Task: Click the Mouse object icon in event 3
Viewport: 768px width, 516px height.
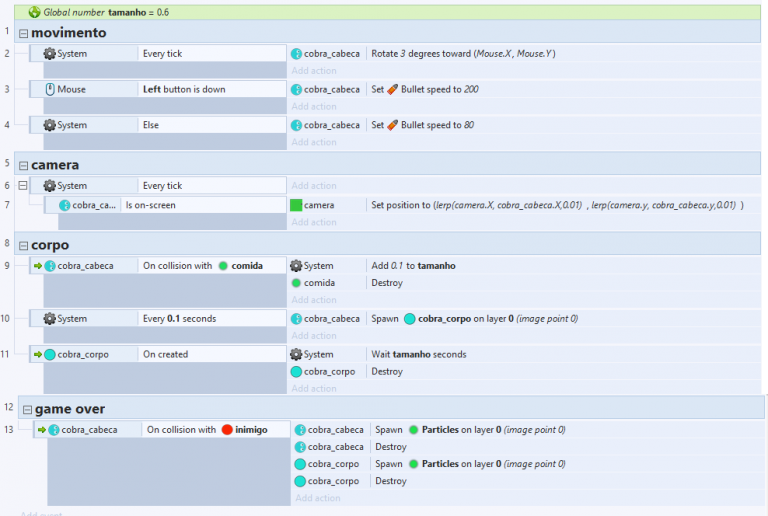Action: pos(49,89)
